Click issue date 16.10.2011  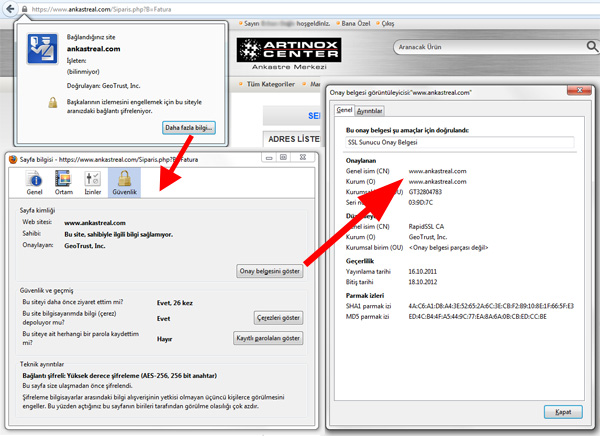tap(422, 271)
